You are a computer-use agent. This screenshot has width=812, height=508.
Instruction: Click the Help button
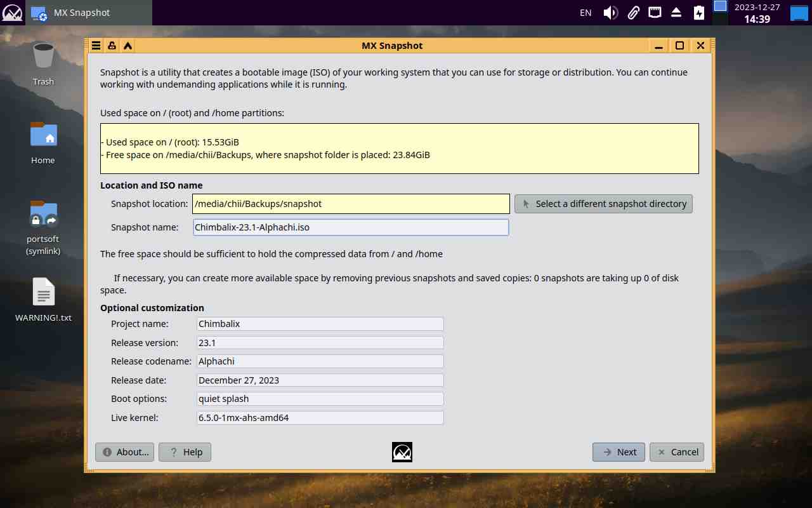(185, 452)
